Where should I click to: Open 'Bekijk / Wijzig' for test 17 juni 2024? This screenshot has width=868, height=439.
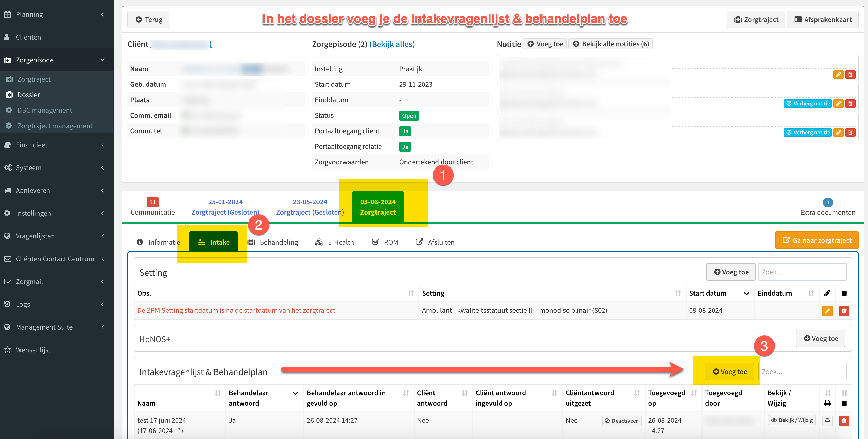click(x=792, y=420)
